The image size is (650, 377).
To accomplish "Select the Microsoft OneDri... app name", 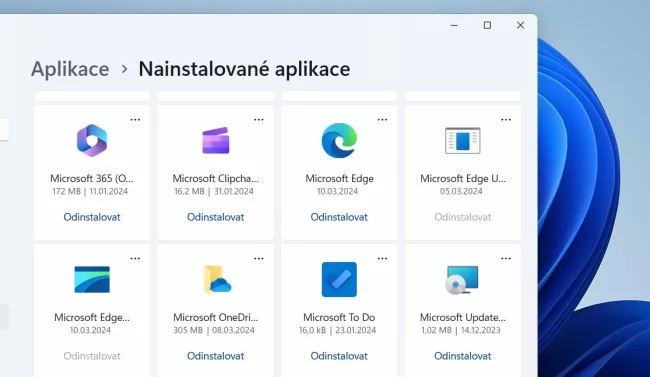I will pos(216,317).
